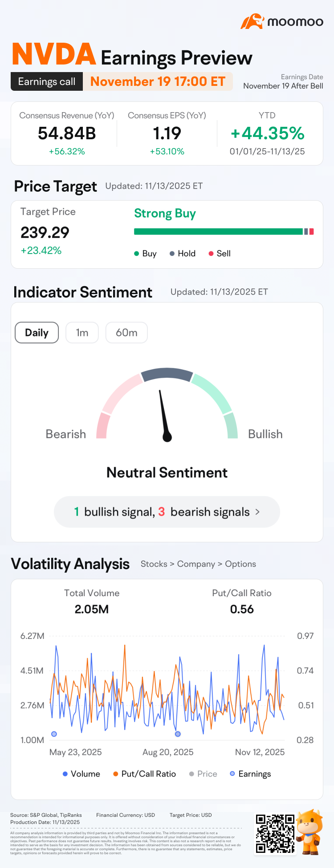The height and width of the screenshot is (868, 334).
Task: Click the Earnings call label
Action: (x=46, y=81)
